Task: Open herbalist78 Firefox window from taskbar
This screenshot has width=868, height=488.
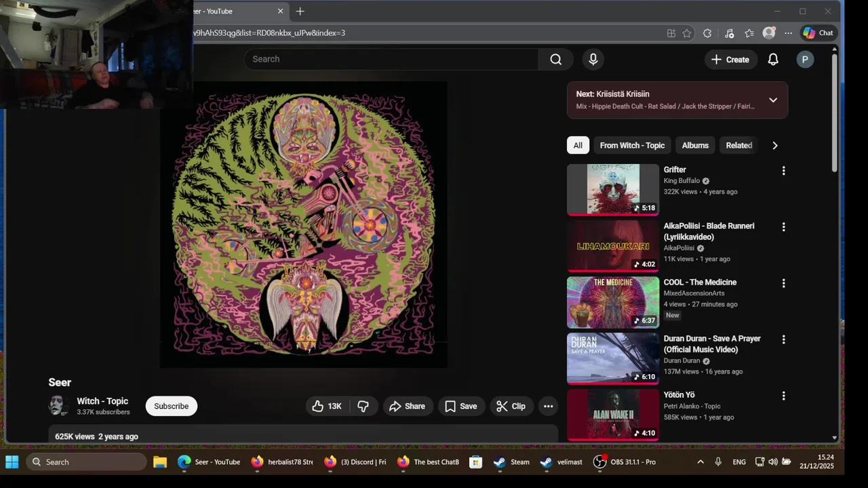Action: [282, 462]
